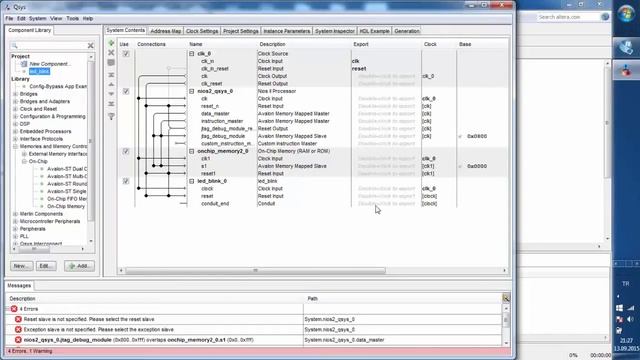Click the Search altera.com field in Quartus window

[567, 17]
